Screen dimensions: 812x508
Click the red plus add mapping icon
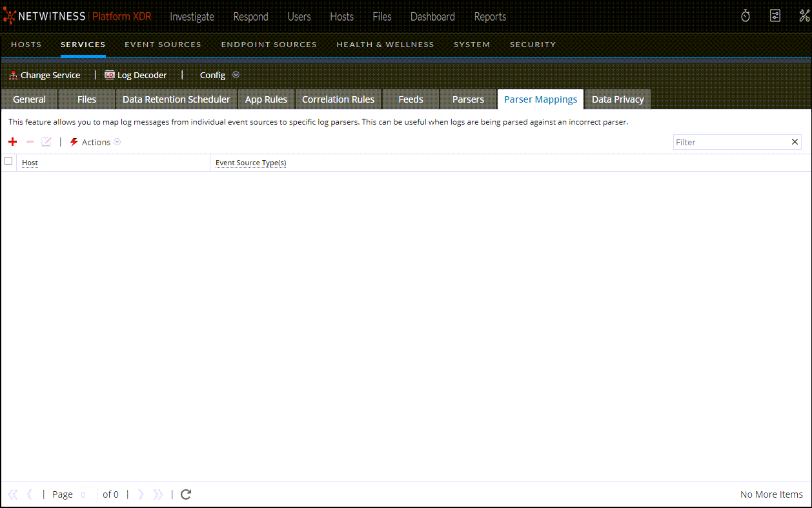(12, 142)
